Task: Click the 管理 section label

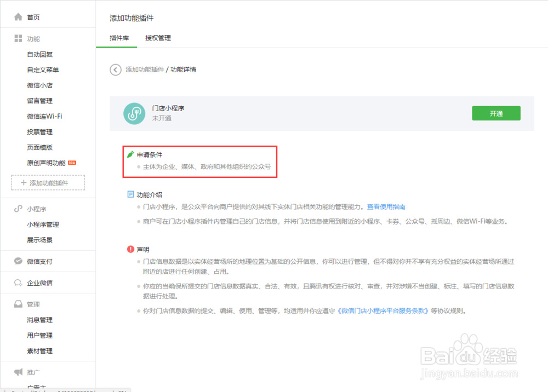Action: pos(33,304)
